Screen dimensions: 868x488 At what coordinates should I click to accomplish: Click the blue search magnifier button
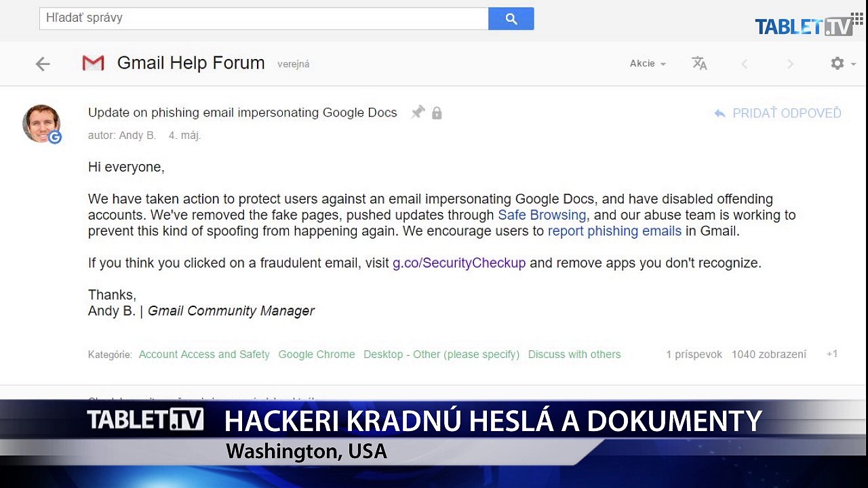click(x=511, y=19)
